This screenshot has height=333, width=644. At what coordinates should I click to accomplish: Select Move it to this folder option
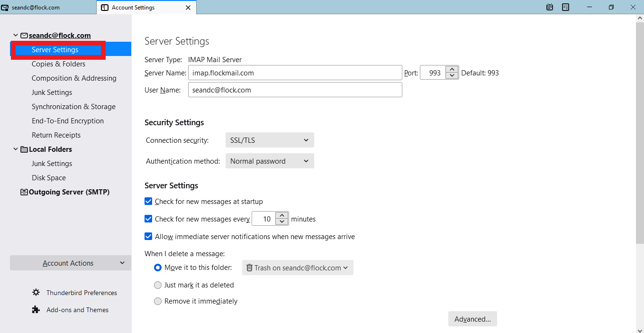158,268
